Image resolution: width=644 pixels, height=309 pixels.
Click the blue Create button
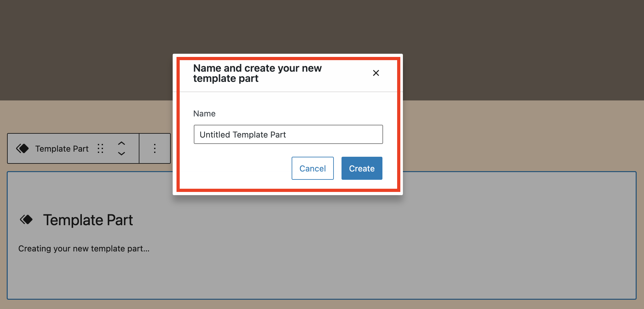[362, 168]
